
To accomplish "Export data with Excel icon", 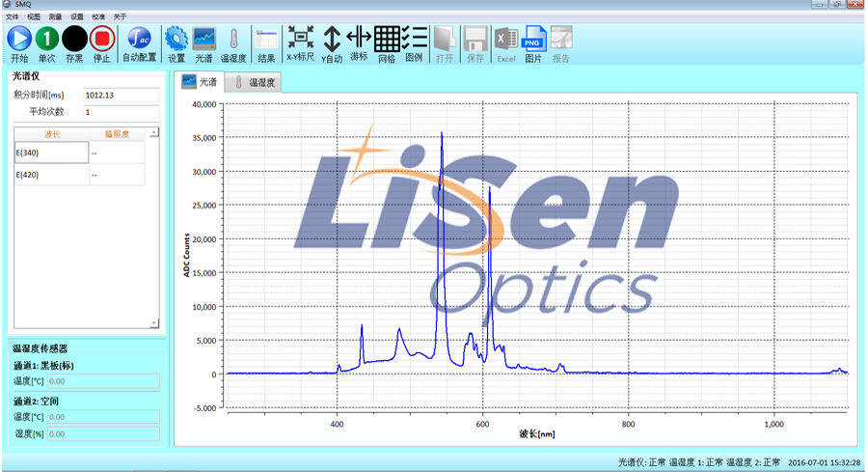I will pyautogui.click(x=506, y=39).
